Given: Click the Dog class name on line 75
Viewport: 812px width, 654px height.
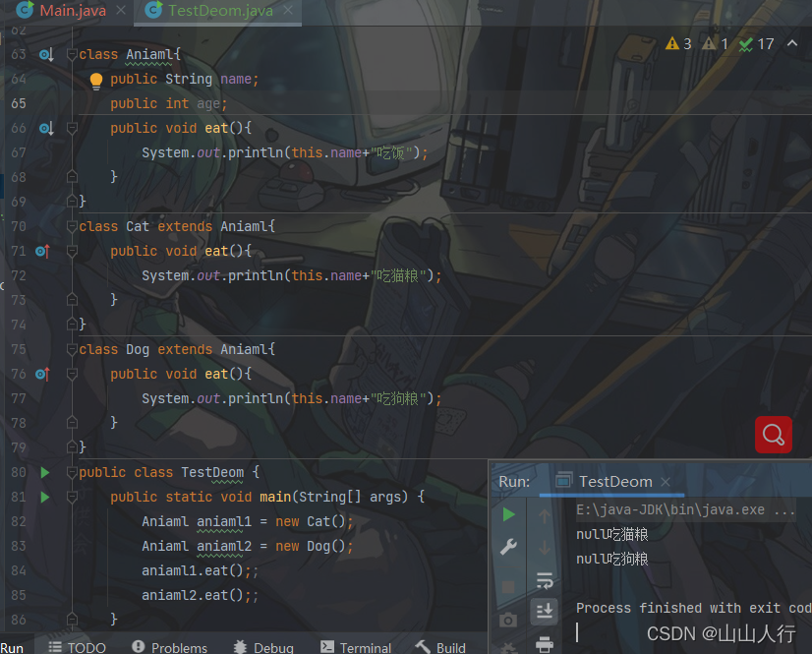Looking at the screenshot, I should click(x=138, y=349).
